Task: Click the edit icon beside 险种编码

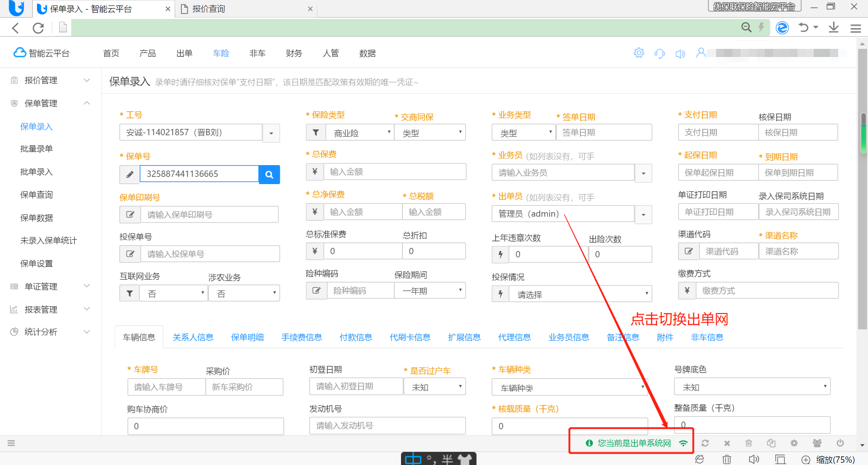Action: click(x=316, y=290)
